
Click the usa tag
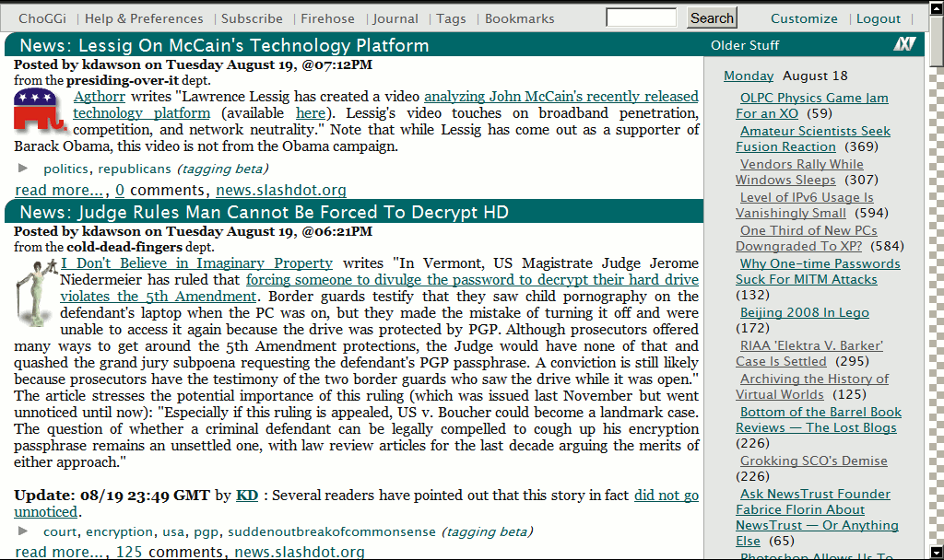(x=173, y=531)
